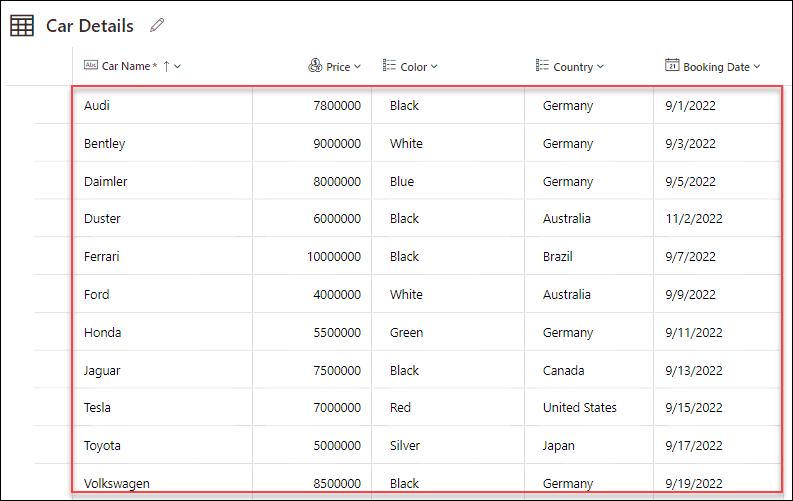
Task: Click the choice list icon of Country column
Action: 542,65
